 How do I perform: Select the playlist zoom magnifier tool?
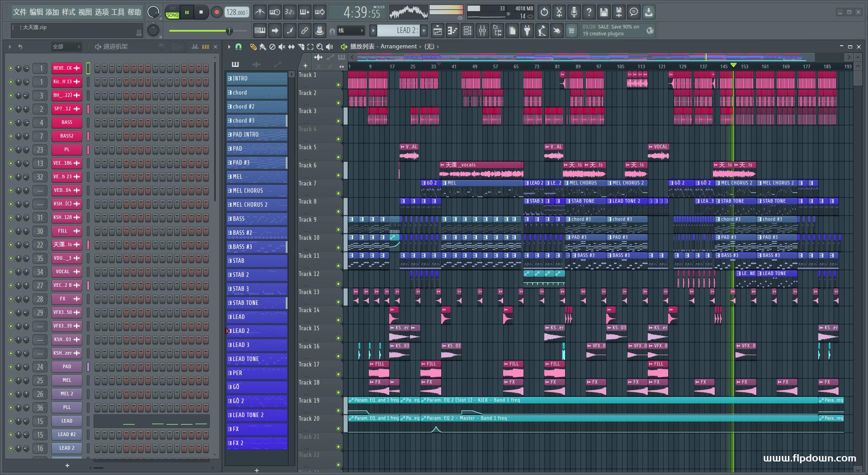pyautogui.click(x=320, y=47)
